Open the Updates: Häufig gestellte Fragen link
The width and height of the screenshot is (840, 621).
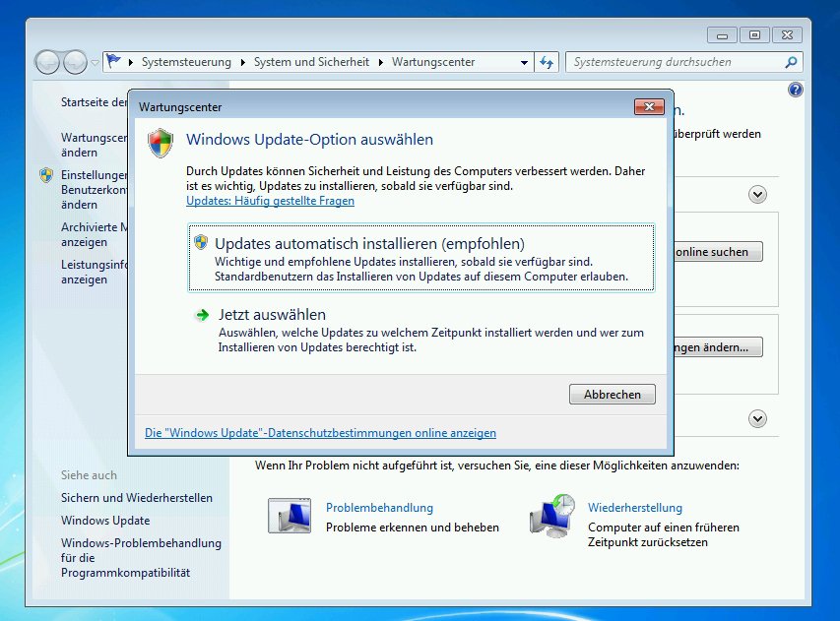(x=272, y=200)
